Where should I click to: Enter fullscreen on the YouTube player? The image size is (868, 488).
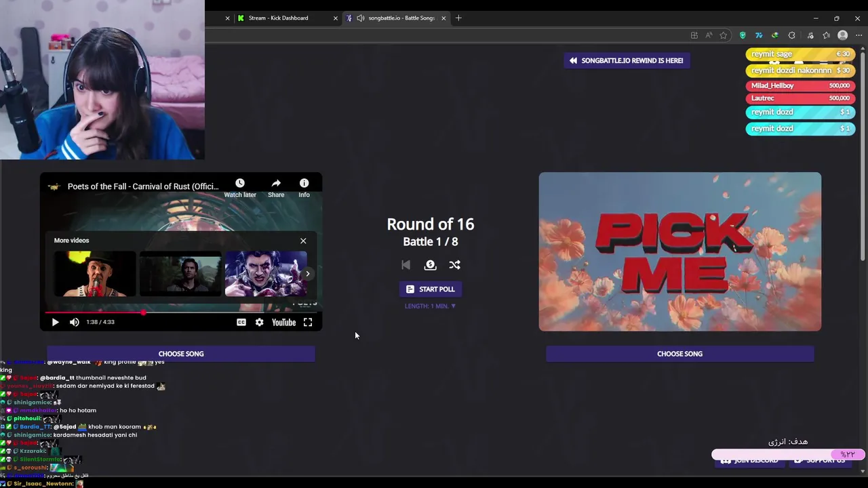308,322
